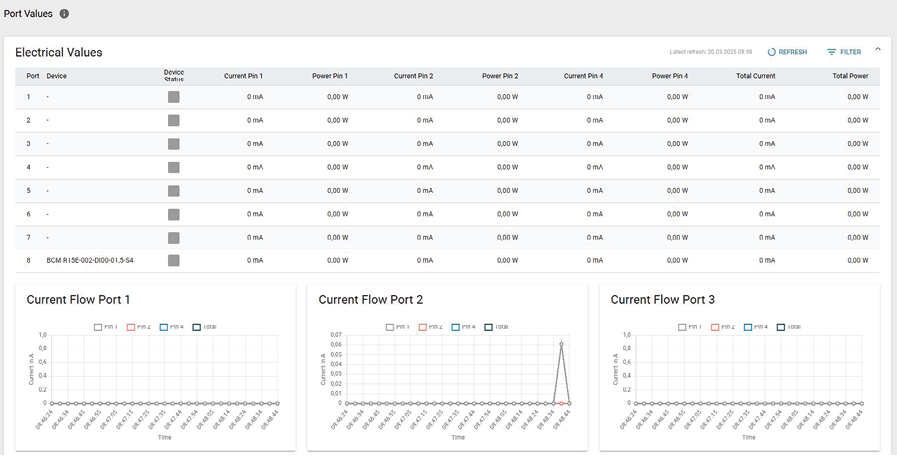Select the BCM R15E-002-DI00-01,5-S4 device row
Image resolution: width=897 pixels, height=456 pixels.
(x=90, y=260)
